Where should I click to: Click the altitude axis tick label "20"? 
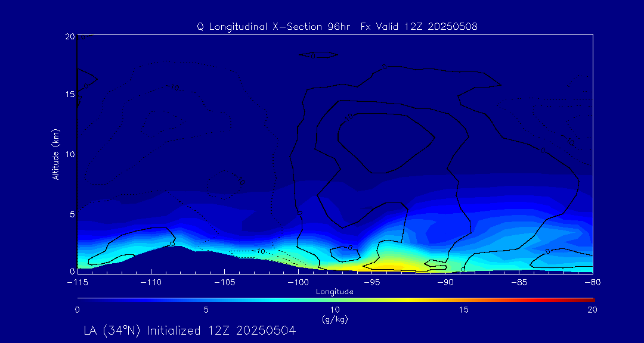coord(69,36)
